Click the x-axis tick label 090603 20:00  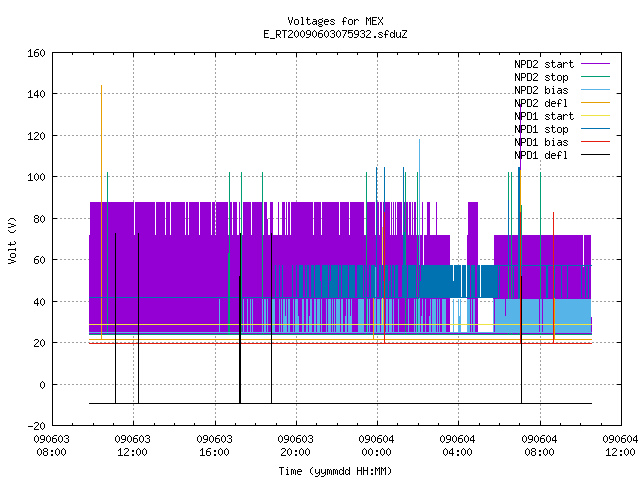pos(296,445)
